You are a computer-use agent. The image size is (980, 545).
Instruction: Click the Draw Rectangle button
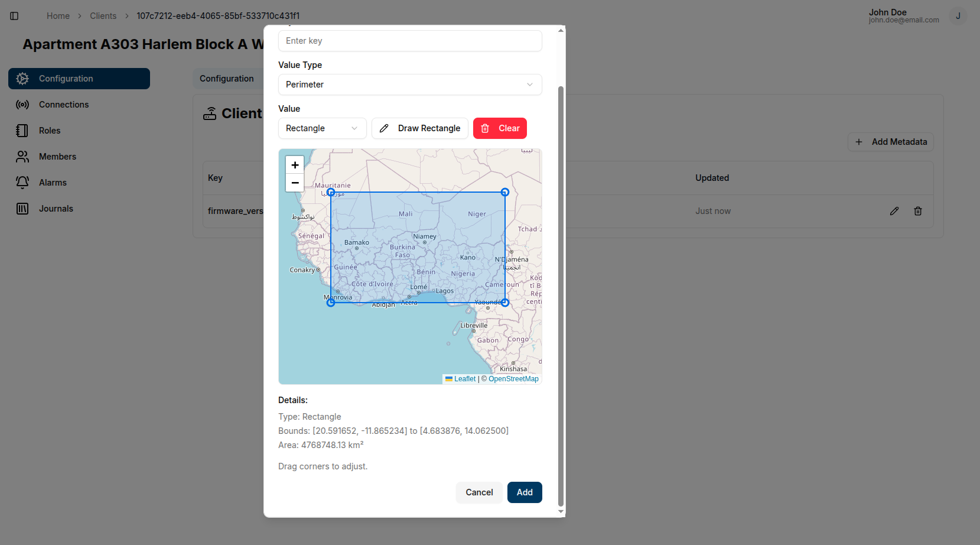pyautogui.click(x=419, y=128)
